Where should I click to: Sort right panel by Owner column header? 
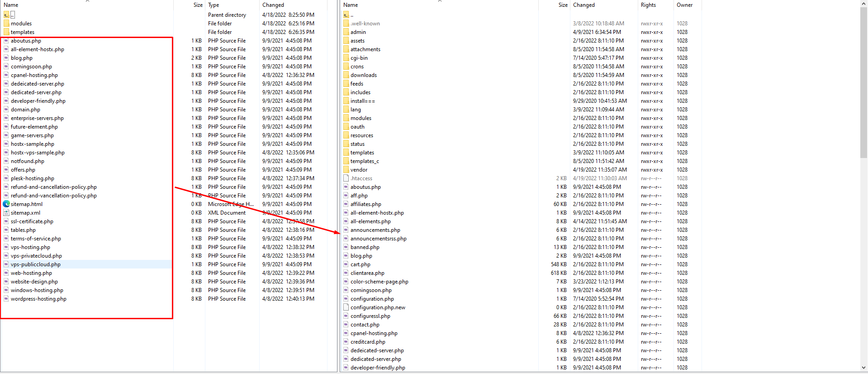tap(684, 5)
